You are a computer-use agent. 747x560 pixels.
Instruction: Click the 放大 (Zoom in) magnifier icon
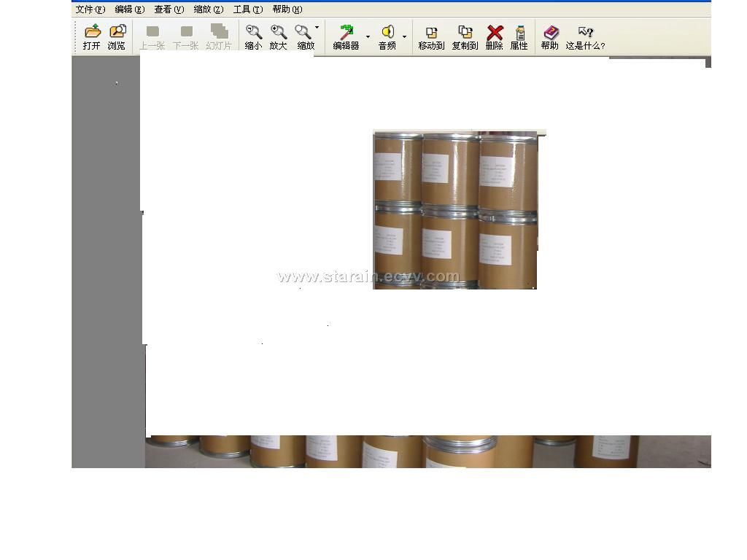pyautogui.click(x=278, y=33)
